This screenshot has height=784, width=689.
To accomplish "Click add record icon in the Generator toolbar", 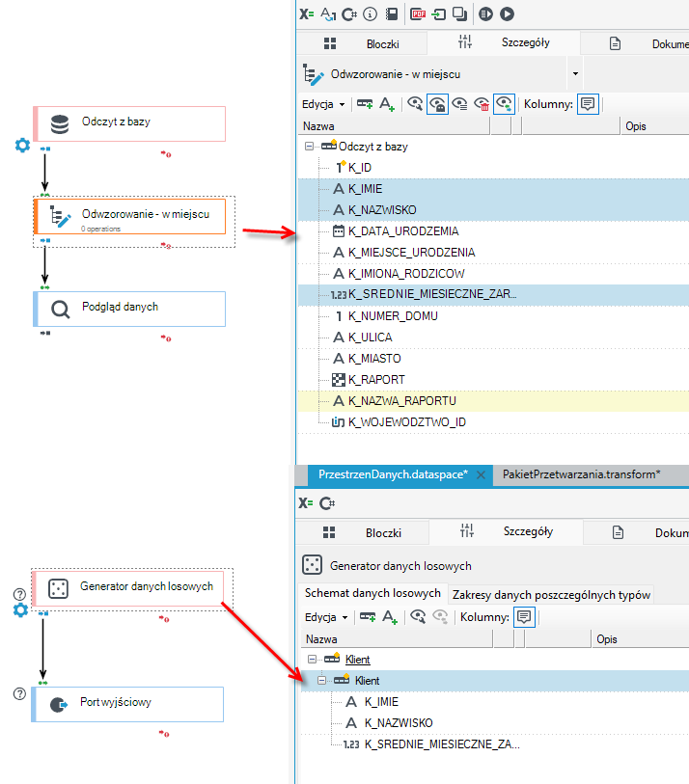I will point(368,617).
